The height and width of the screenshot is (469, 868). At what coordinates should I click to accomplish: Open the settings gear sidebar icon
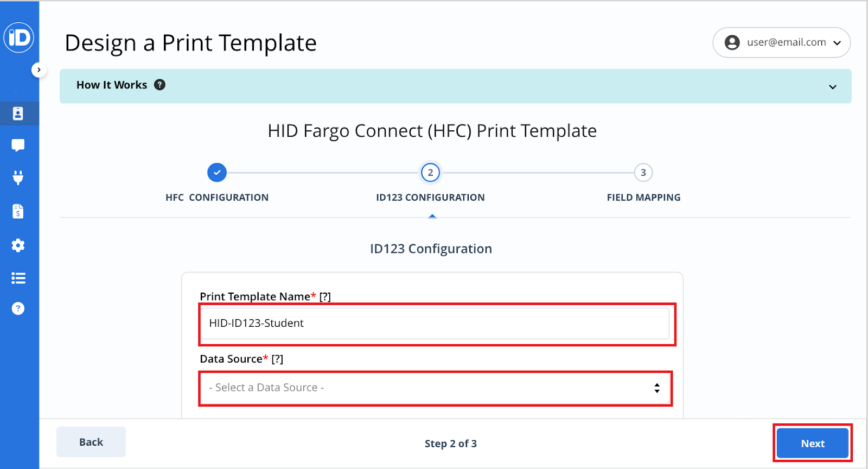18,245
